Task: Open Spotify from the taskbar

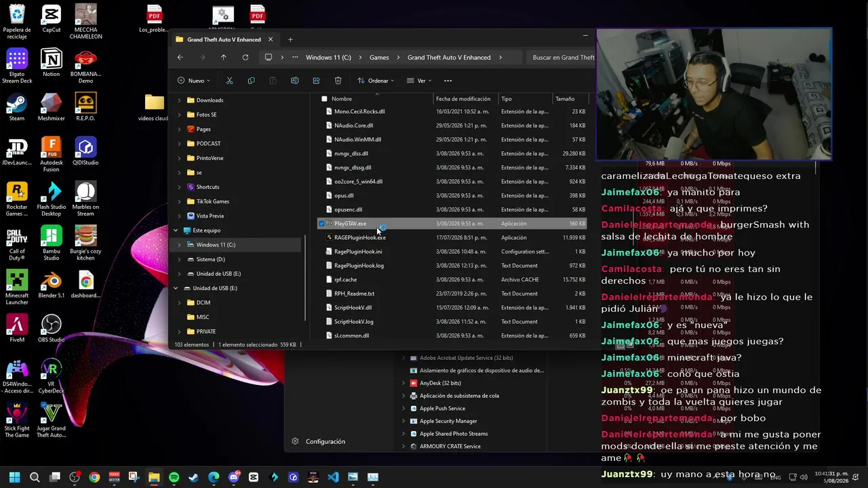Action: coord(174,477)
